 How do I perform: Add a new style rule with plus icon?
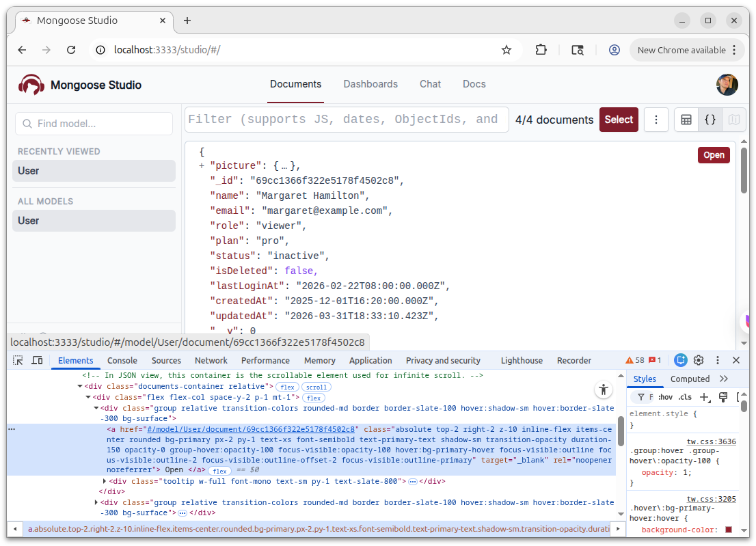705,397
